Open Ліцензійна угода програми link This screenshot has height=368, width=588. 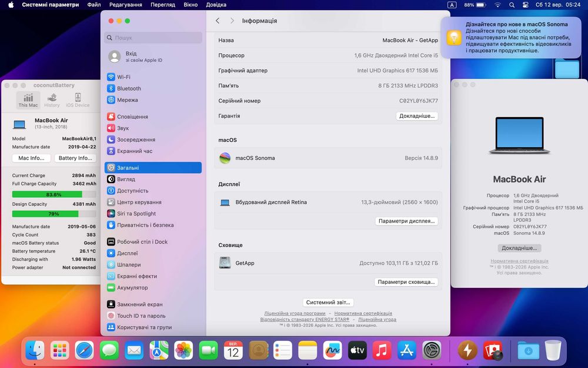(295, 313)
